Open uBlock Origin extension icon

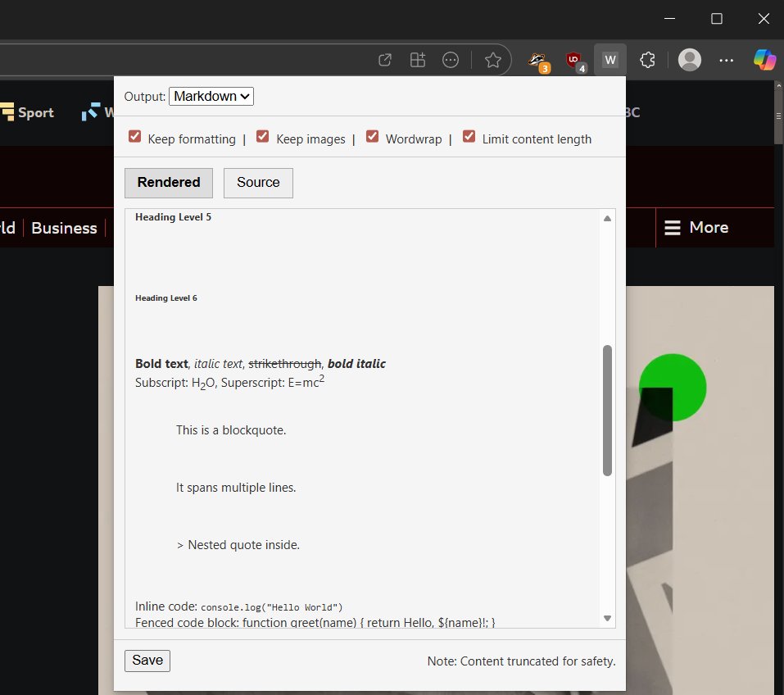[574, 61]
